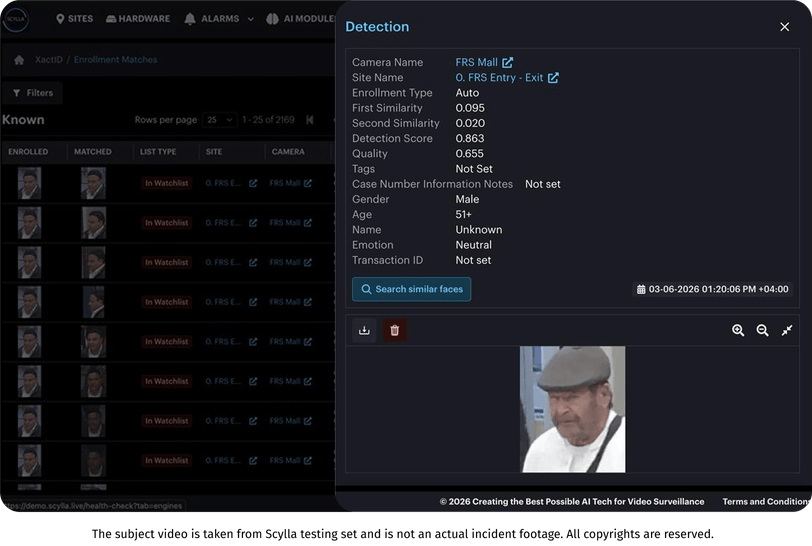The image size is (812, 546).
Task: Open the Alarms menu
Action: (x=212, y=19)
